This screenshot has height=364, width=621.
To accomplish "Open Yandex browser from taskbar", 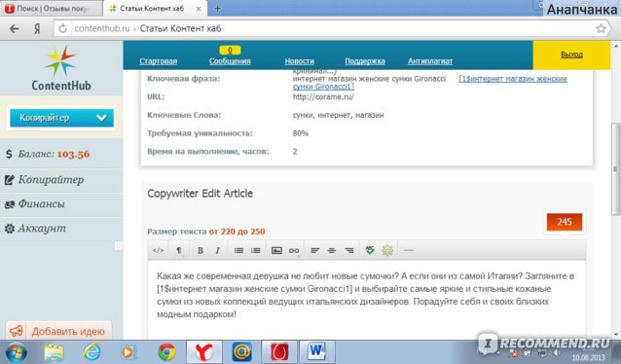I will (x=204, y=352).
